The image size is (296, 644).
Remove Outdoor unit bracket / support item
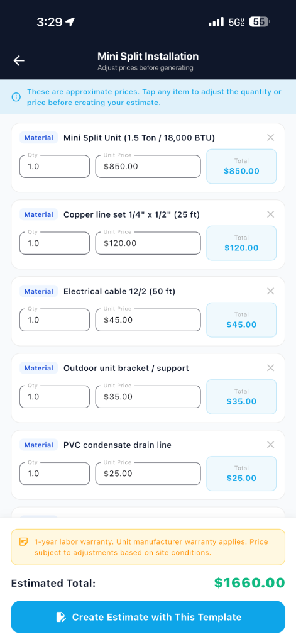click(x=270, y=368)
